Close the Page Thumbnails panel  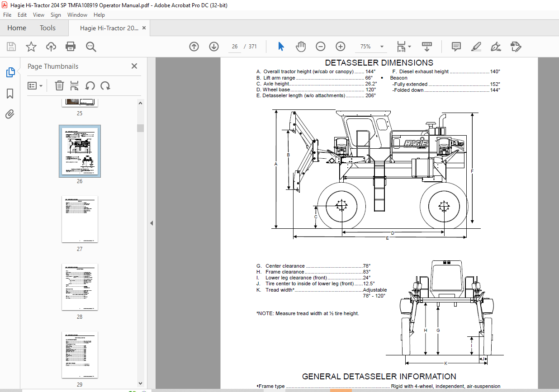pos(134,66)
